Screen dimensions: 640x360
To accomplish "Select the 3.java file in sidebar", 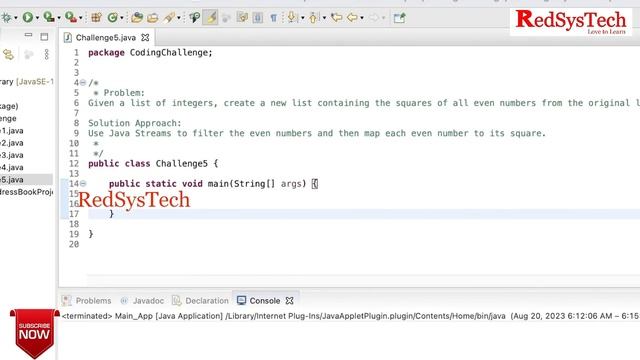I will point(12,155).
